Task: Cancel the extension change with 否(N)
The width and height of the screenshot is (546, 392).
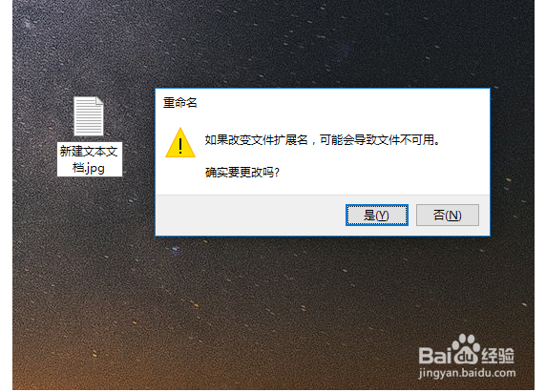Action: pos(448,216)
